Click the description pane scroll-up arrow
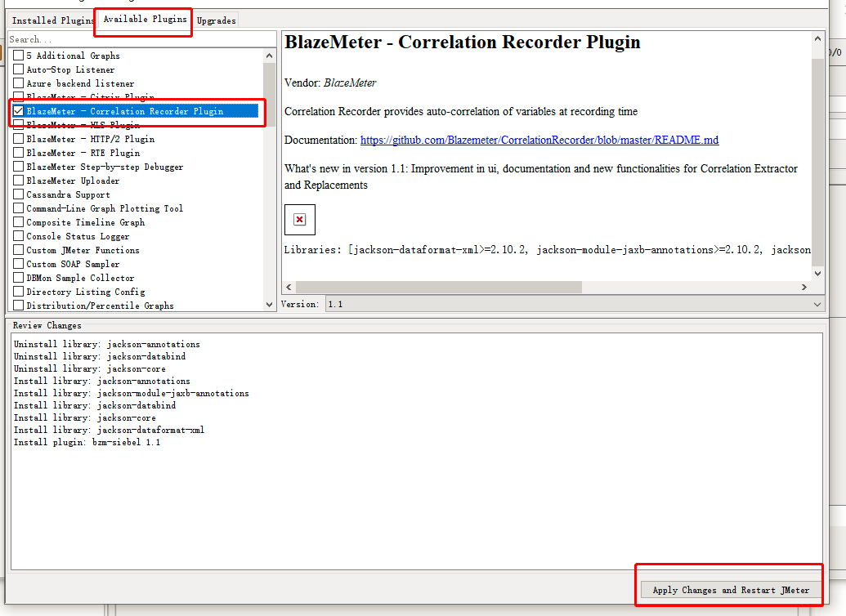 [x=817, y=39]
